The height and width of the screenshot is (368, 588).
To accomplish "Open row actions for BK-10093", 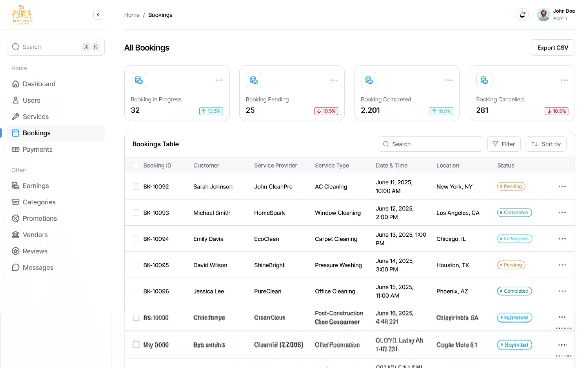I will pyautogui.click(x=562, y=213).
